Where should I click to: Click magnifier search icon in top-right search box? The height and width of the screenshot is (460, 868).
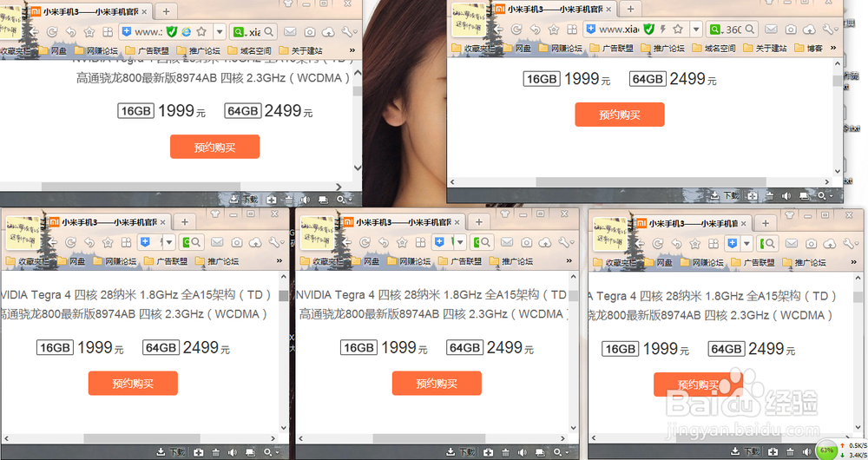pos(750,29)
